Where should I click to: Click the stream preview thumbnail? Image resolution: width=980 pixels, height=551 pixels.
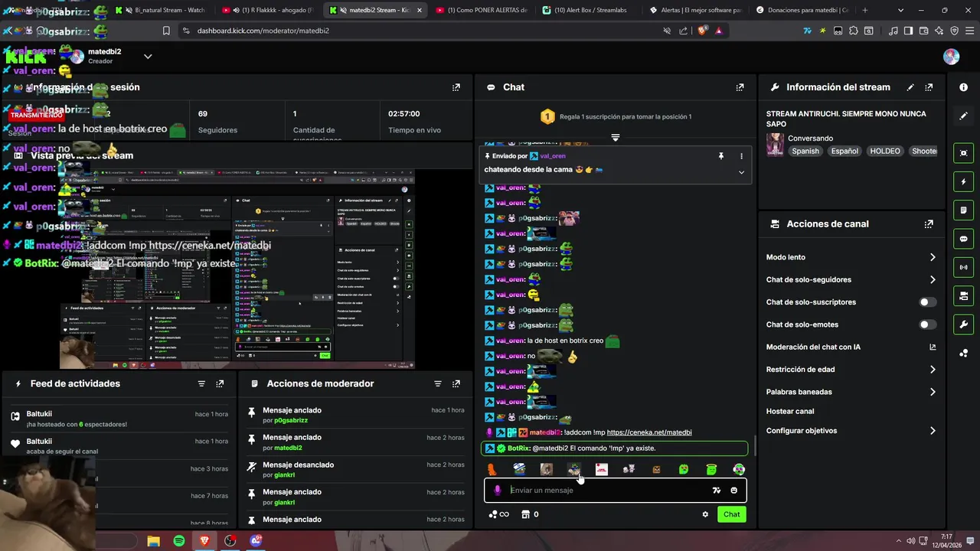pos(237,269)
